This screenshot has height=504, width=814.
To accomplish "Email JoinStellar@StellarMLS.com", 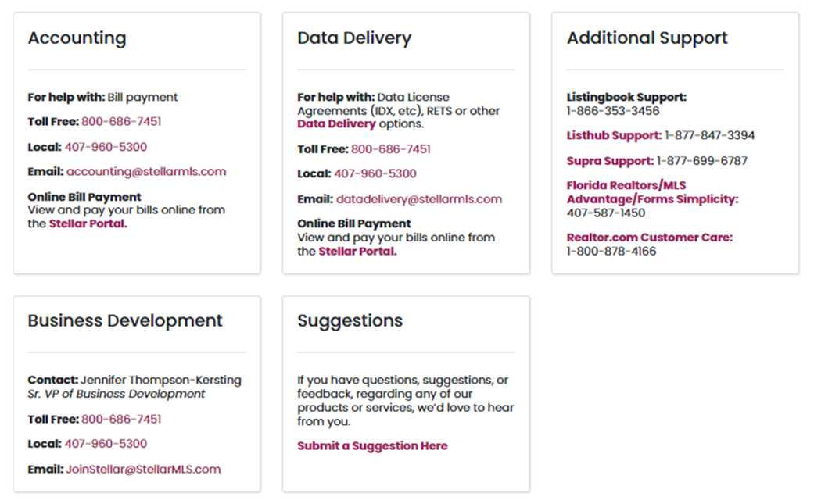I will tap(144, 470).
